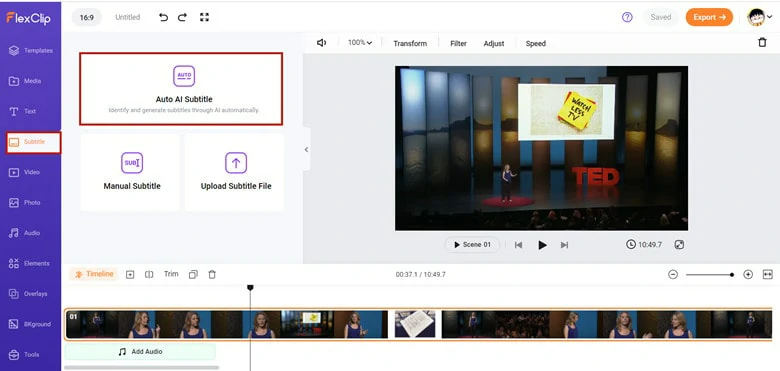
Task: Open the Transform menu
Action: 410,44
